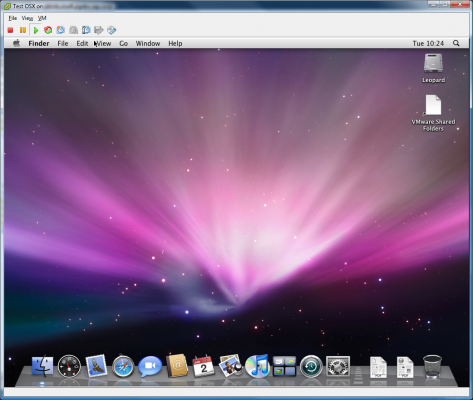Select the Leopard hard drive icon
Screen dimensions: 473x400
point(433,63)
